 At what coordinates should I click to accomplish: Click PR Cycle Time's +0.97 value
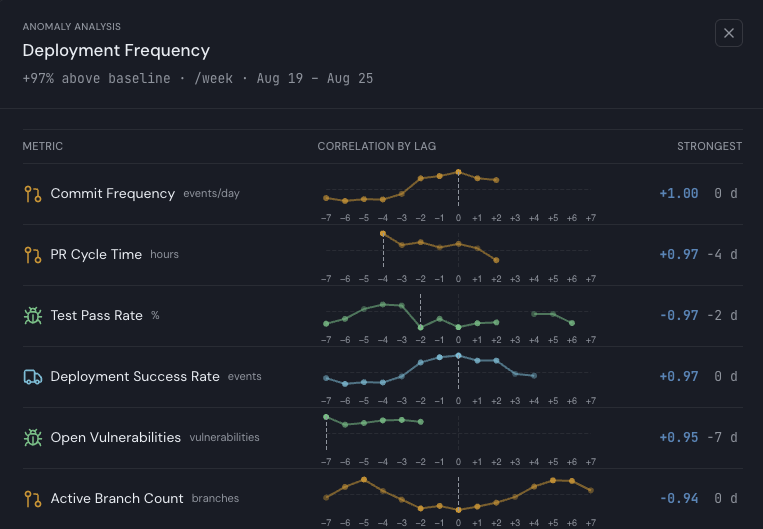[679, 255]
